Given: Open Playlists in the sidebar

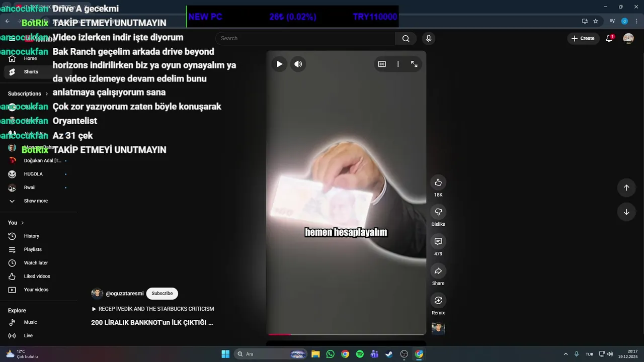Looking at the screenshot, I should [x=39, y=249].
